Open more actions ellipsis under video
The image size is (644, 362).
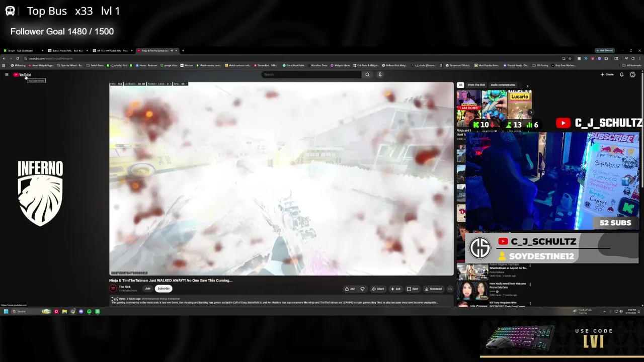[x=450, y=289]
